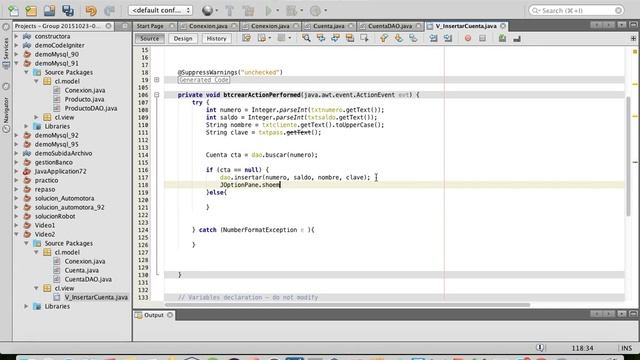Click the Comment lines icon
Image resolution: width=640 pixels, height=360 pixels.
[502, 38]
